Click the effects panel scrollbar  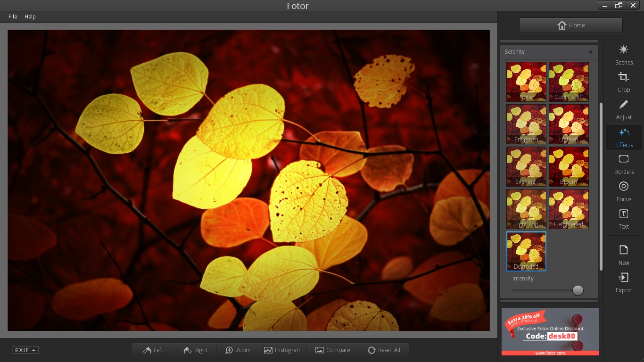click(x=601, y=186)
